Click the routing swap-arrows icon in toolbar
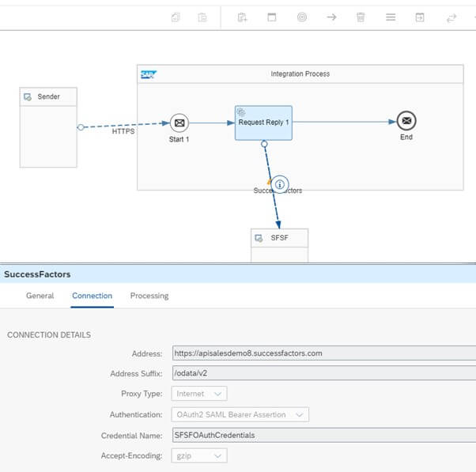Viewport: 476px width, 472px height. pyautogui.click(x=451, y=18)
